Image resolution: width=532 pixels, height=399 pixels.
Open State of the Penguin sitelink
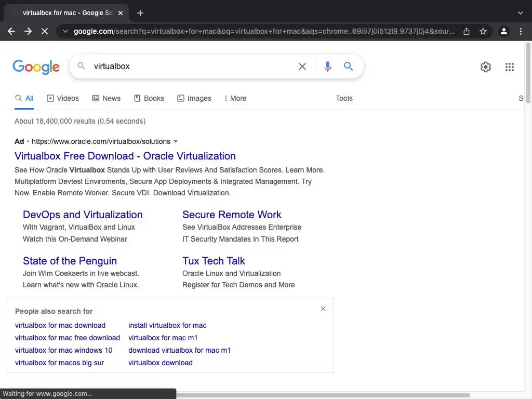tap(70, 261)
